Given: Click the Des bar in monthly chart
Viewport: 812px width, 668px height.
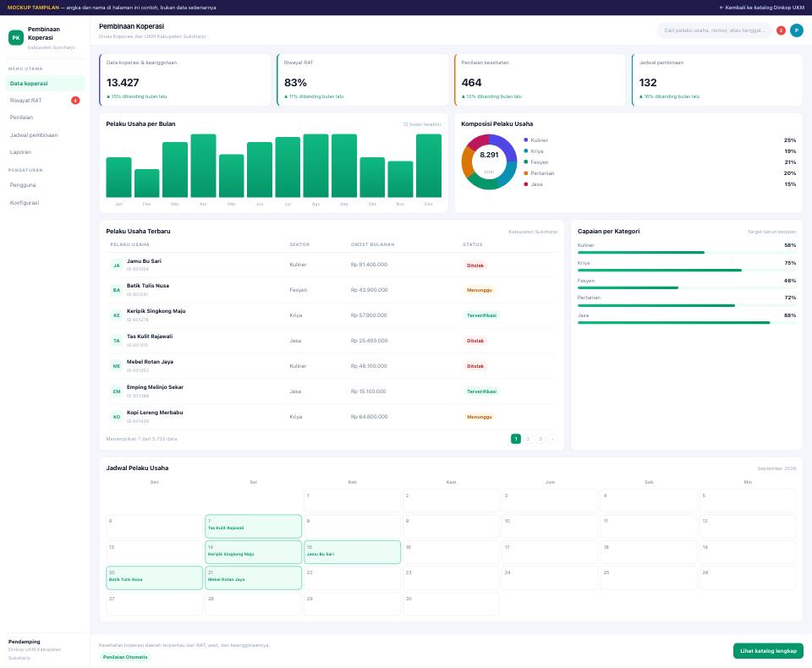Looking at the screenshot, I should pyautogui.click(x=429, y=166).
